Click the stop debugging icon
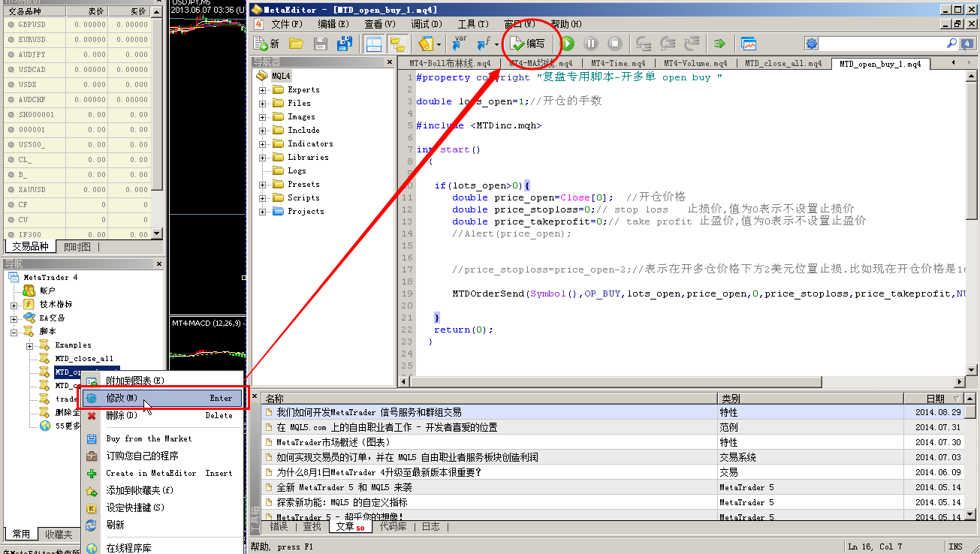The image size is (980, 554). coord(614,44)
